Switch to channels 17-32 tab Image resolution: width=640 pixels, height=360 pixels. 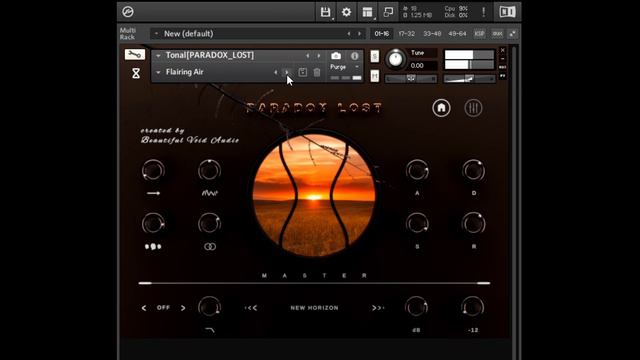(407, 33)
